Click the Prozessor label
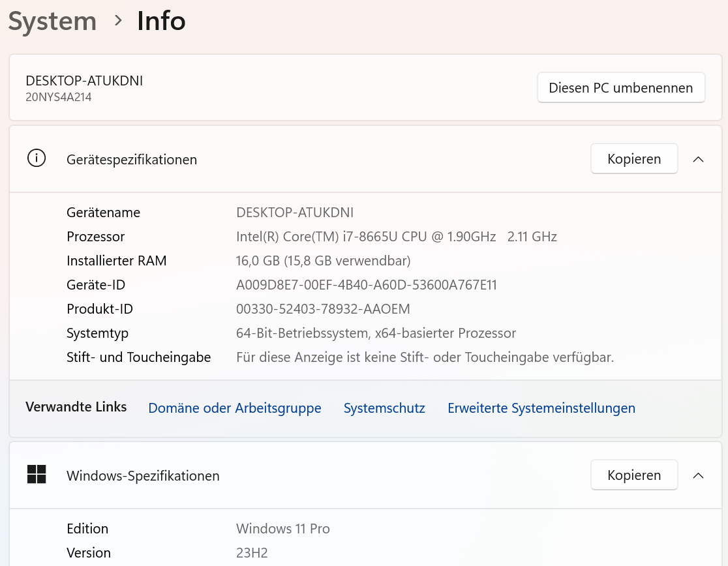This screenshot has width=728, height=566. point(96,237)
